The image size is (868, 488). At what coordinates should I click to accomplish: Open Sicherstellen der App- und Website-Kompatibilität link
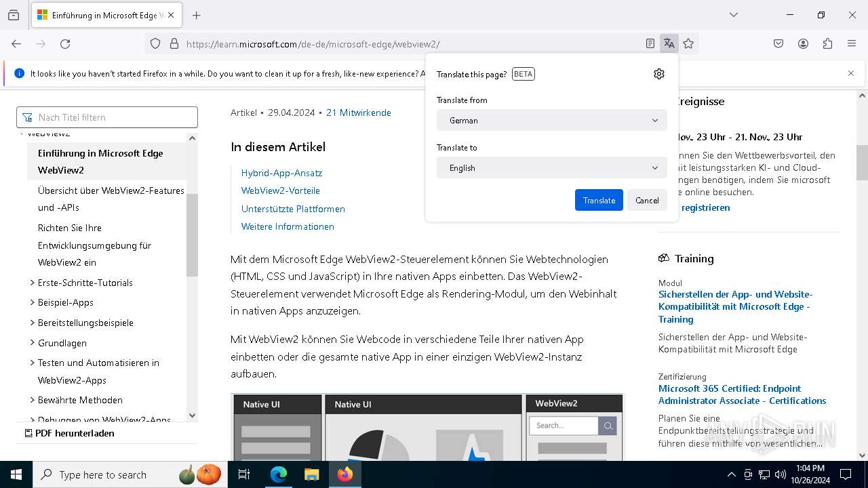[x=735, y=306]
